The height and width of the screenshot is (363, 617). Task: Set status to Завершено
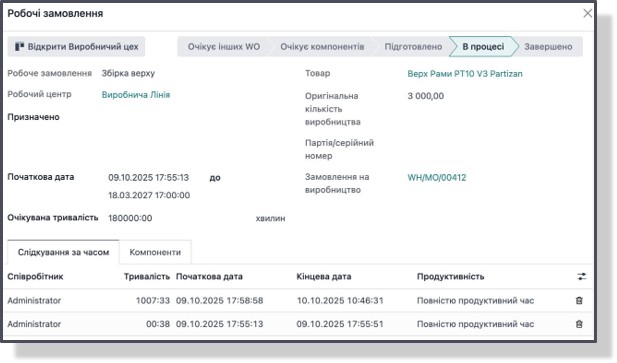[548, 47]
